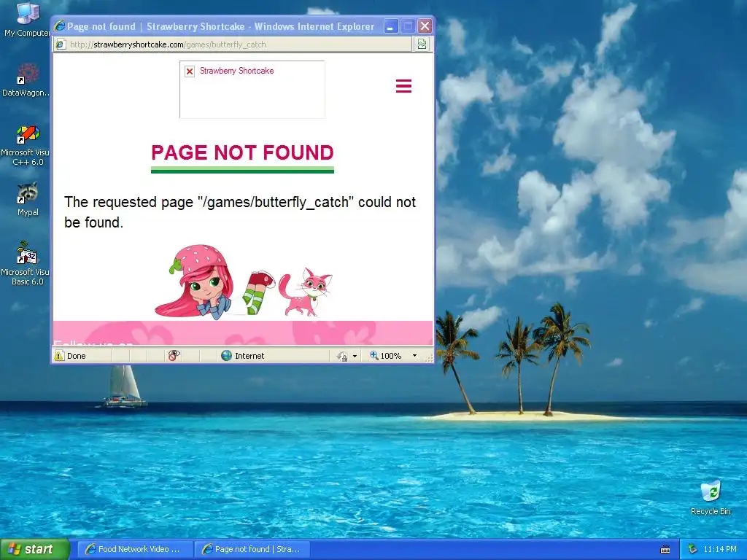Select Microsoft Visual Basic 6.0 shortcut
This screenshot has width=747, height=560.
pos(26,263)
